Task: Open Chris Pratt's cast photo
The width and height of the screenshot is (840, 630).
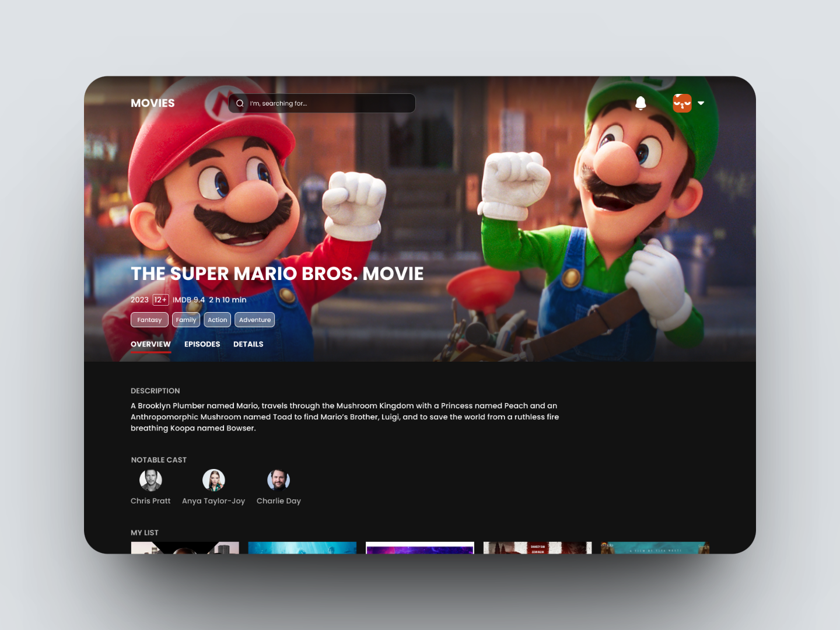Action: click(x=150, y=480)
